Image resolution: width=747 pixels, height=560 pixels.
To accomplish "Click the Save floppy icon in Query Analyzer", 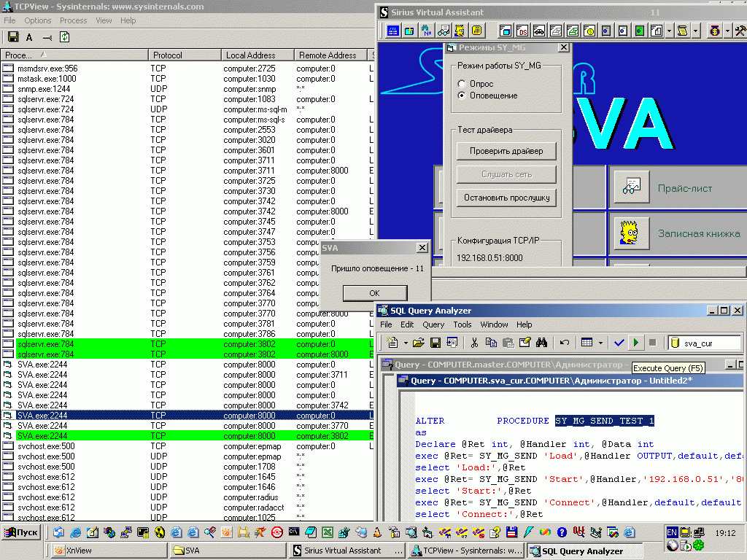I will point(435,343).
